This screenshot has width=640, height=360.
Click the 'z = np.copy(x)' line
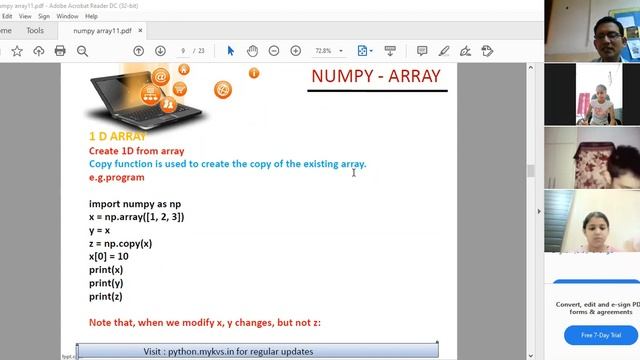tap(120, 243)
